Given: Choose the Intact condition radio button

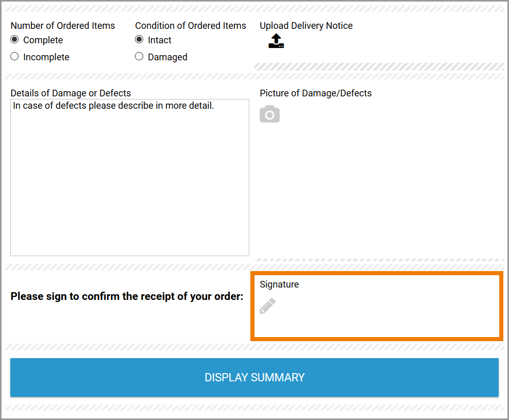Looking at the screenshot, I should pyautogui.click(x=139, y=40).
